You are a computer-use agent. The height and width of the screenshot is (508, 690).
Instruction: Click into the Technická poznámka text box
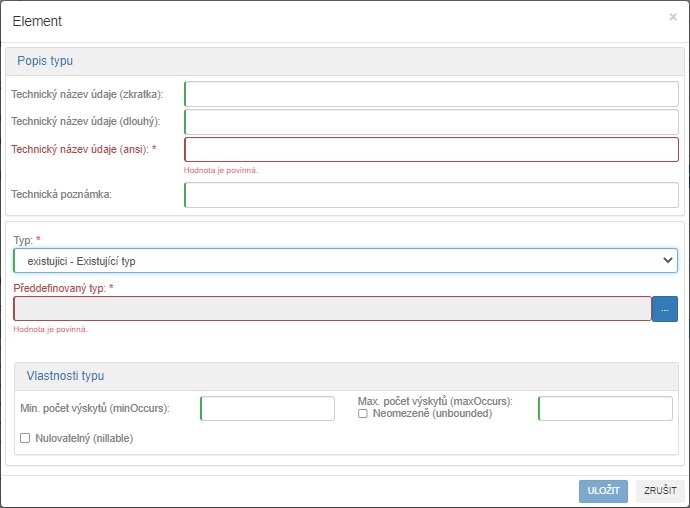pos(431,195)
